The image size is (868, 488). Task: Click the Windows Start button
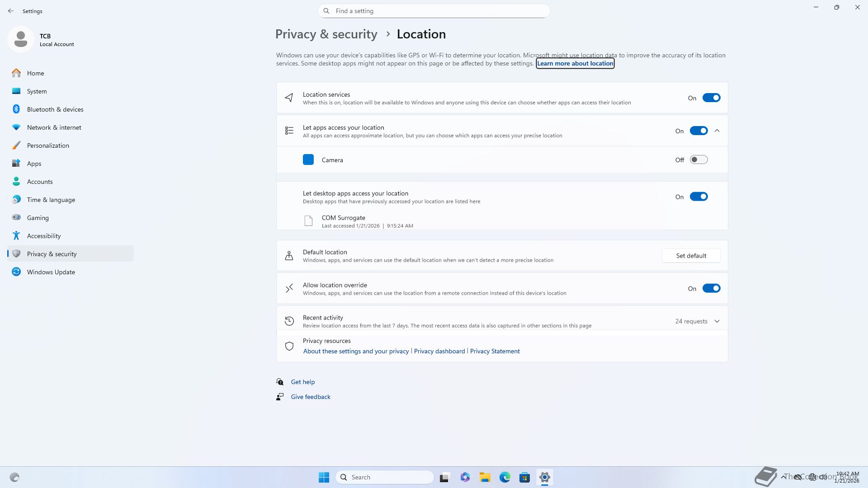[x=324, y=477]
